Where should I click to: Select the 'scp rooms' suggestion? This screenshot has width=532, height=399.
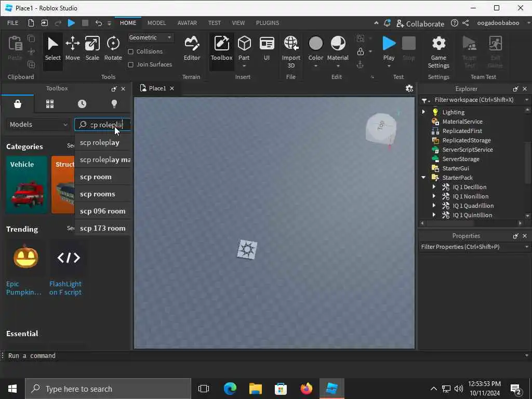[x=102, y=194]
